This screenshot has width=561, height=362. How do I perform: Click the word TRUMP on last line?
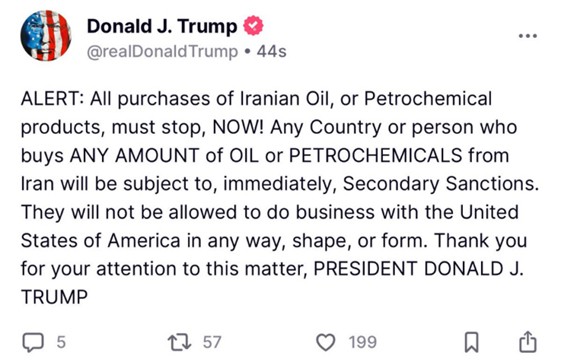pos(54,297)
